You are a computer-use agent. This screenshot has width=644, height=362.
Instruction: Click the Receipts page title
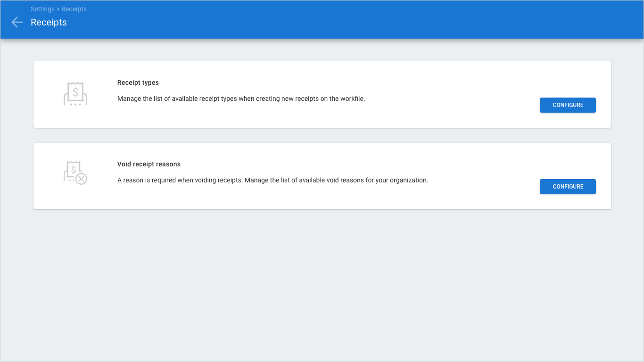(49, 22)
